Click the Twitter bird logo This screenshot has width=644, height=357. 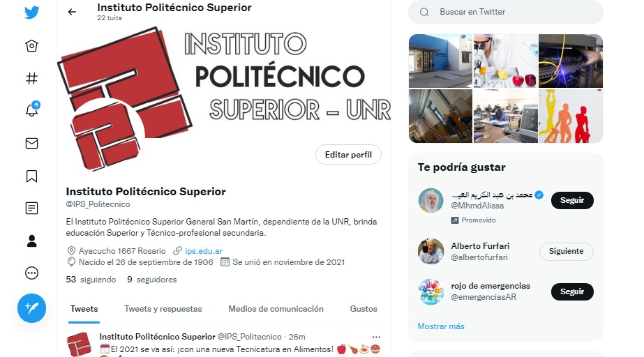point(31,13)
